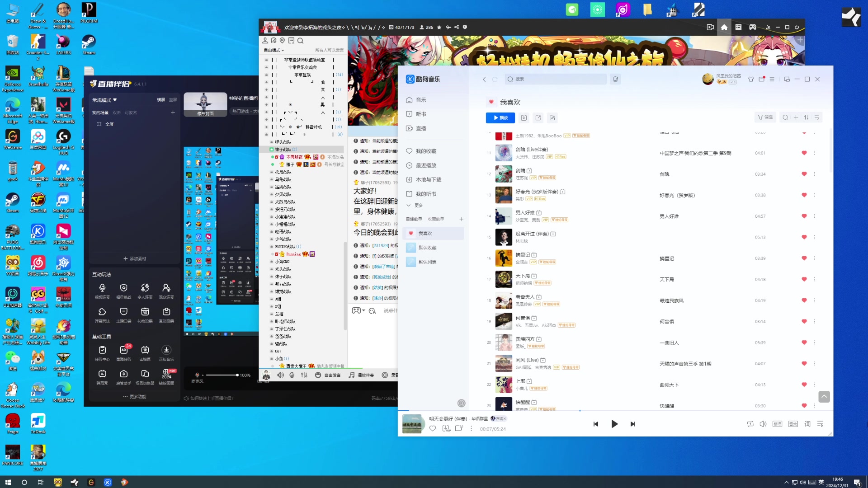
Task: Switch to 收藏歌单 tab in KuGou
Action: tap(436, 219)
